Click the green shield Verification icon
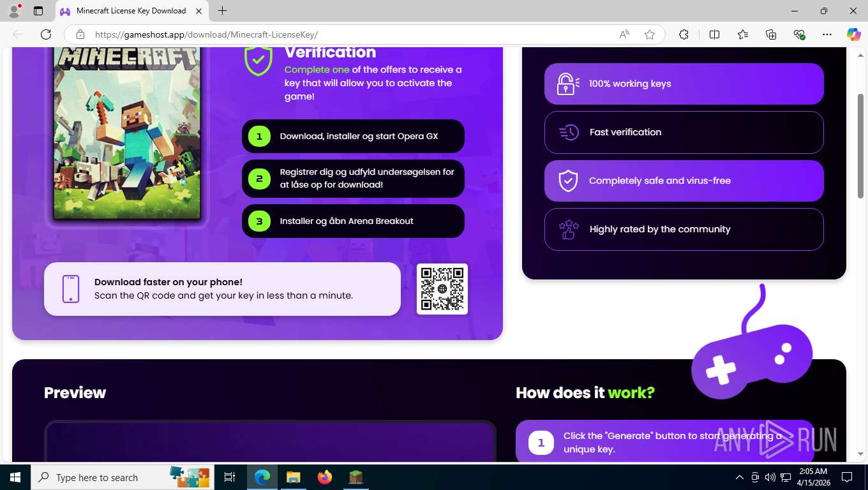 [x=258, y=61]
